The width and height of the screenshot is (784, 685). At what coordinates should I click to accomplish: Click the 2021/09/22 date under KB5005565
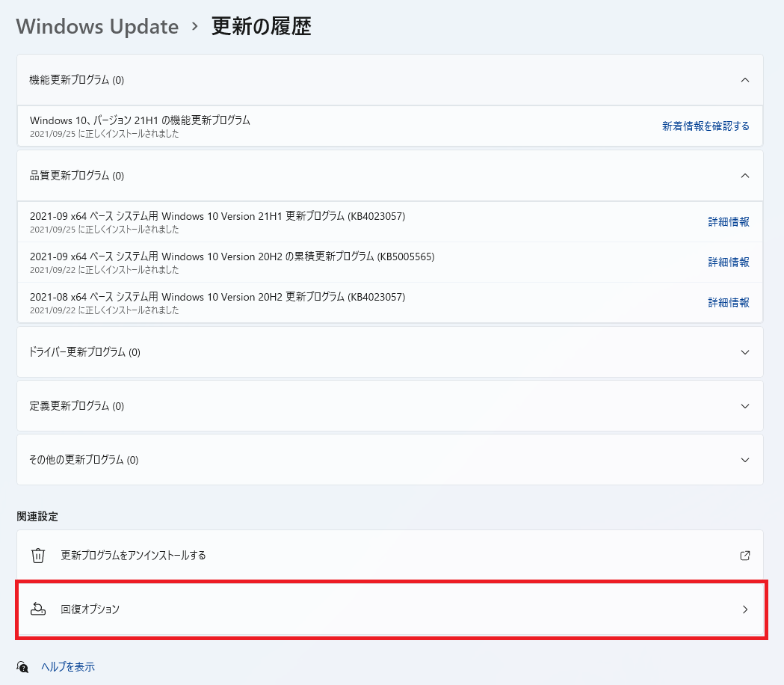[x=104, y=270]
